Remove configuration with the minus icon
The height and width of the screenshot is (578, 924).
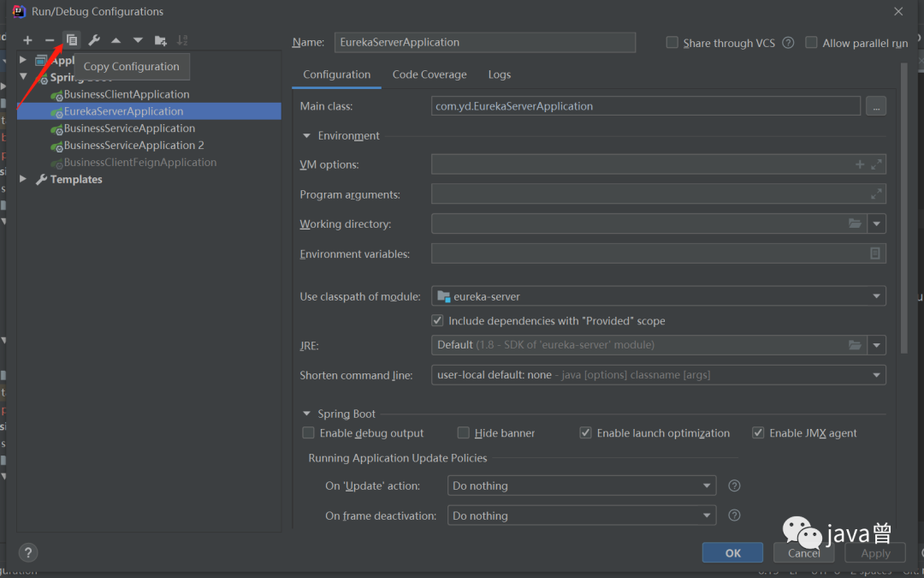pyautogui.click(x=50, y=41)
